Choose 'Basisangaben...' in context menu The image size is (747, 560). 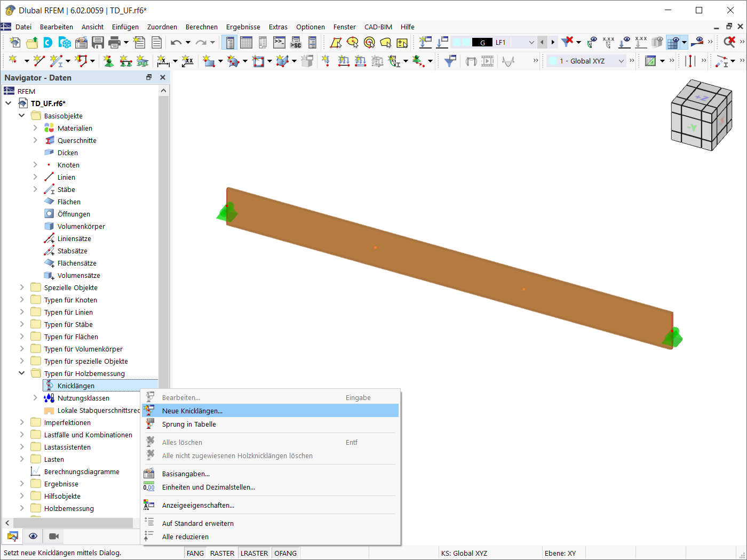click(271, 474)
